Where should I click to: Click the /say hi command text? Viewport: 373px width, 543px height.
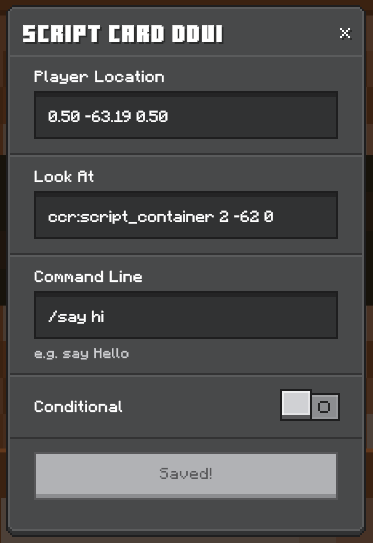click(x=76, y=317)
